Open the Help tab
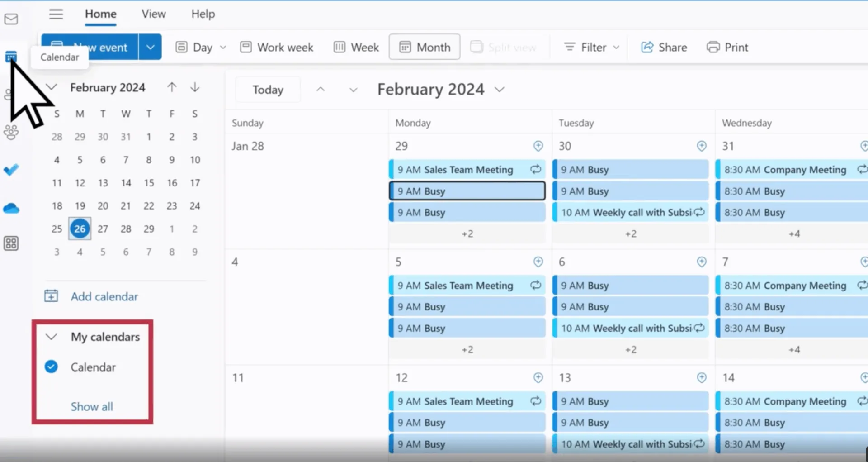Image resolution: width=868 pixels, height=462 pixels. (x=203, y=14)
